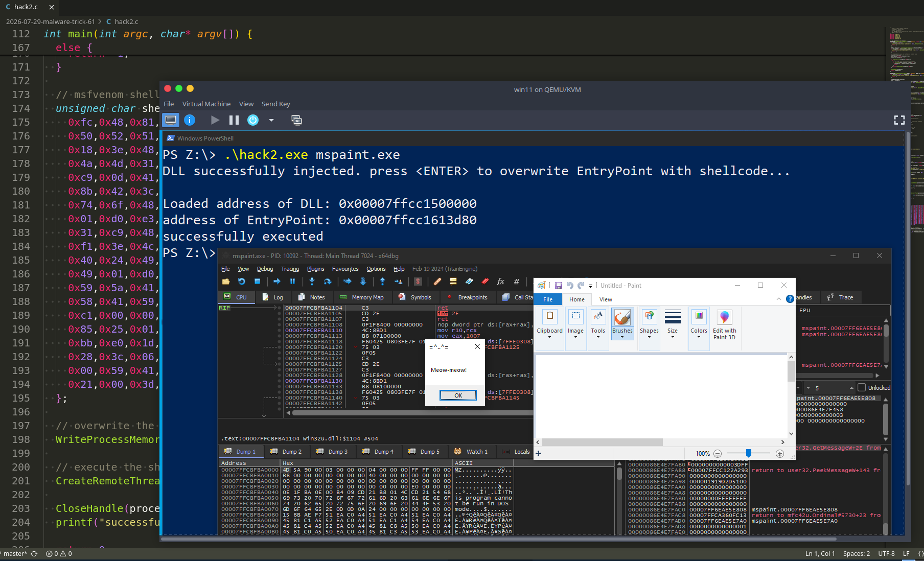
Task: Click the QEMU VM run play button
Action: [215, 120]
